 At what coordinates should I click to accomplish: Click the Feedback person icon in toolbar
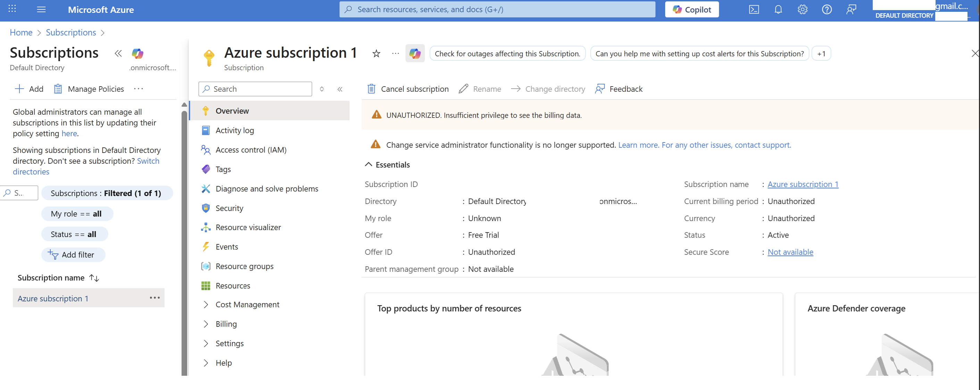(600, 89)
